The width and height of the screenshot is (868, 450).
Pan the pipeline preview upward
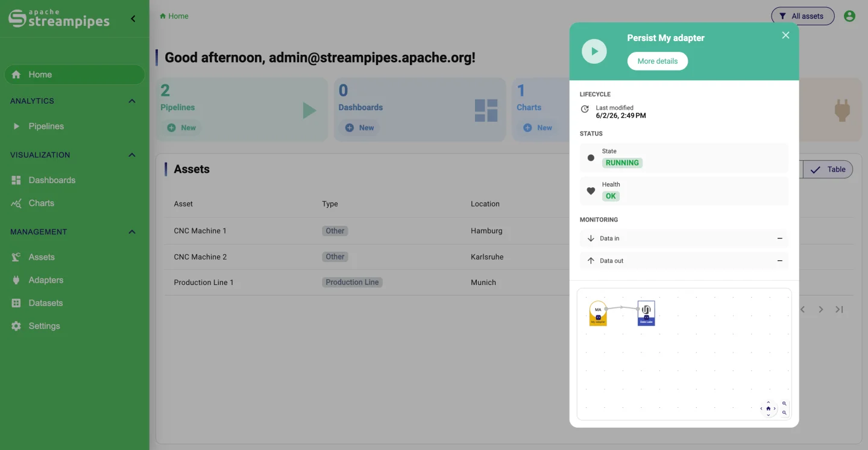768,402
